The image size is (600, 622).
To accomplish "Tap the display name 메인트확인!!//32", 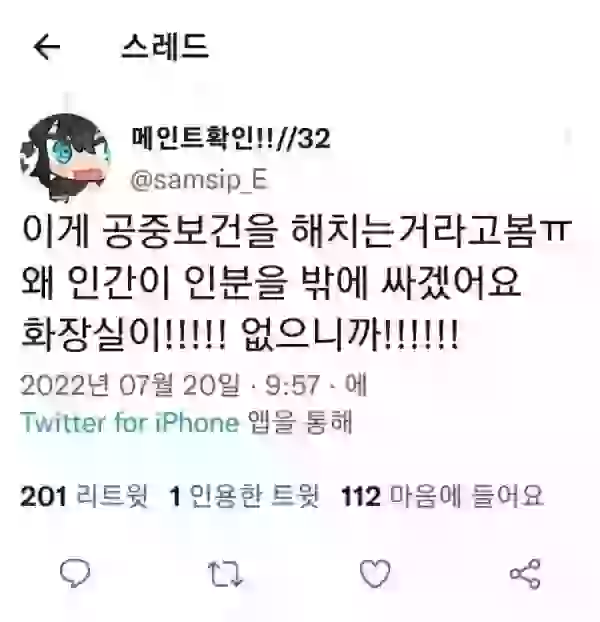I will pyautogui.click(x=230, y=138).
